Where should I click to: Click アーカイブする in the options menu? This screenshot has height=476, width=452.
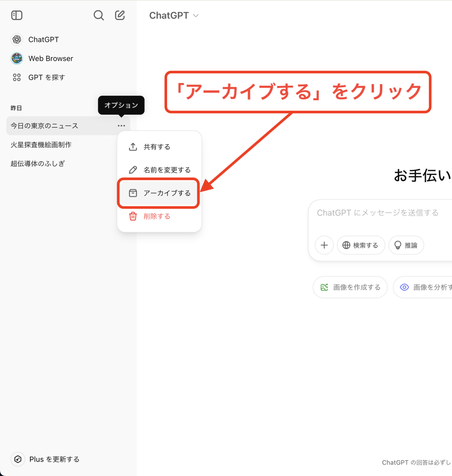point(167,193)
